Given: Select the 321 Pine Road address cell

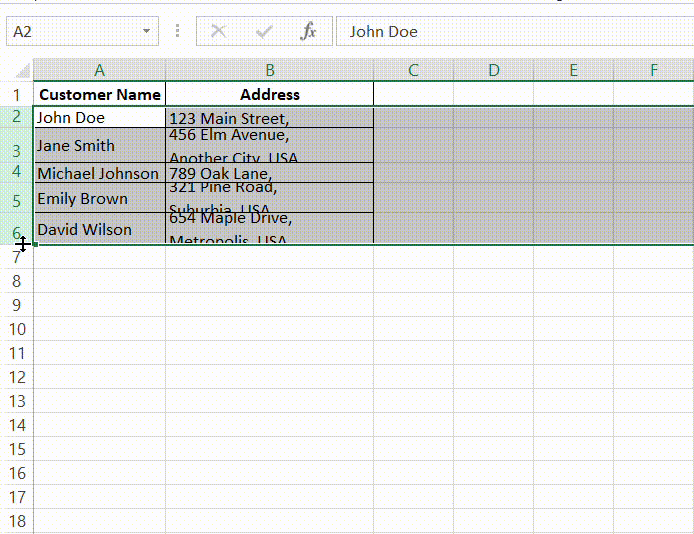Looking at the screenshot, I should click(x=270, y=198).
